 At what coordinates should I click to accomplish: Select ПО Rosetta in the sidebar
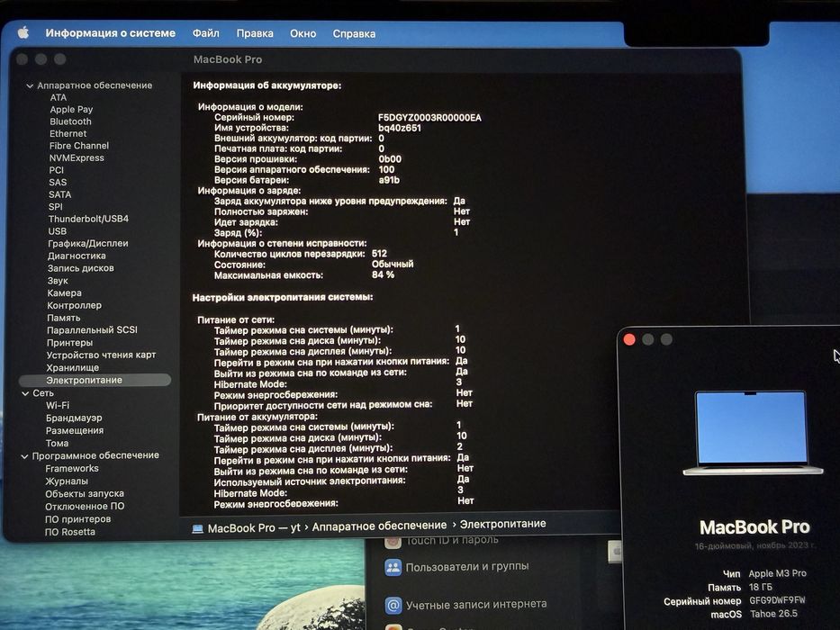[x=69, y=533]
